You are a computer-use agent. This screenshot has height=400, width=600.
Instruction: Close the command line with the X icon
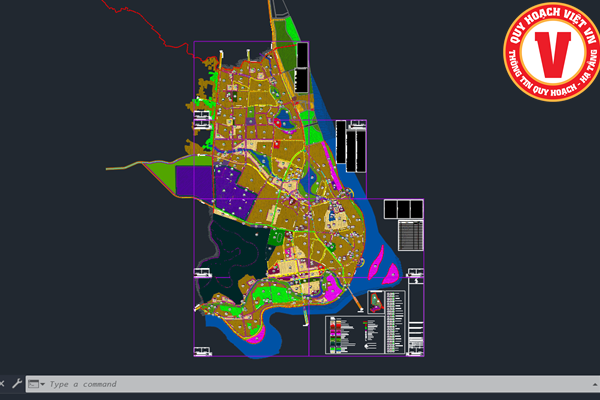(3, 383)
